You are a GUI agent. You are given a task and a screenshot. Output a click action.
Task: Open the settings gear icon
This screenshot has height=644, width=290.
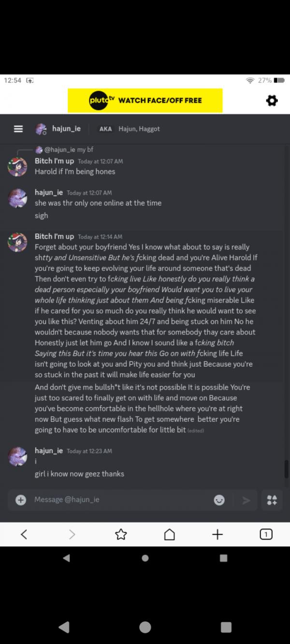pyautogui.click(x=272, y=100)
